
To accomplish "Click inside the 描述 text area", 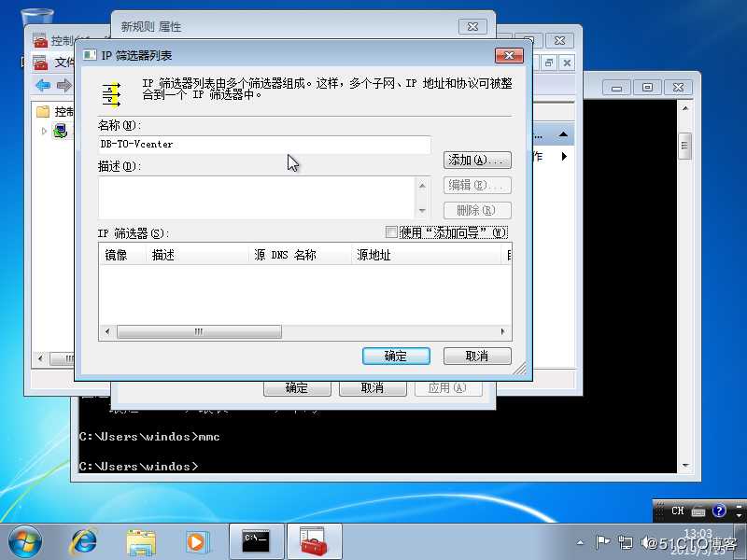I will coord(258,198).
